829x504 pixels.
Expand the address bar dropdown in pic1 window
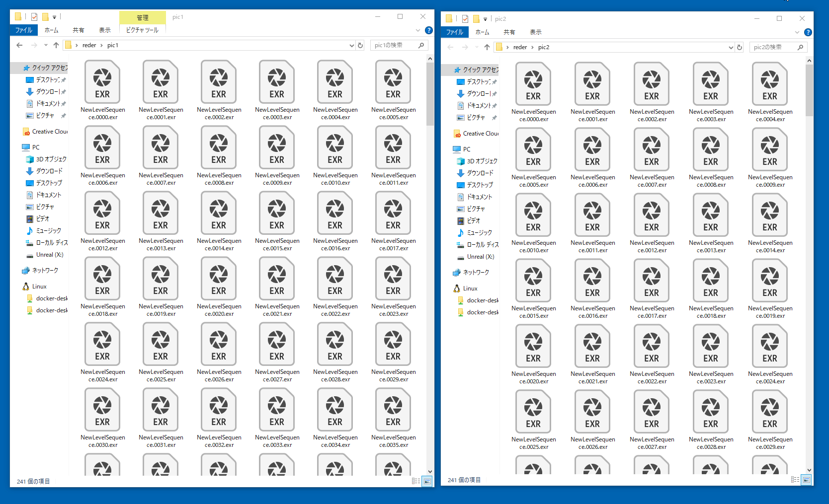point(352,45)
